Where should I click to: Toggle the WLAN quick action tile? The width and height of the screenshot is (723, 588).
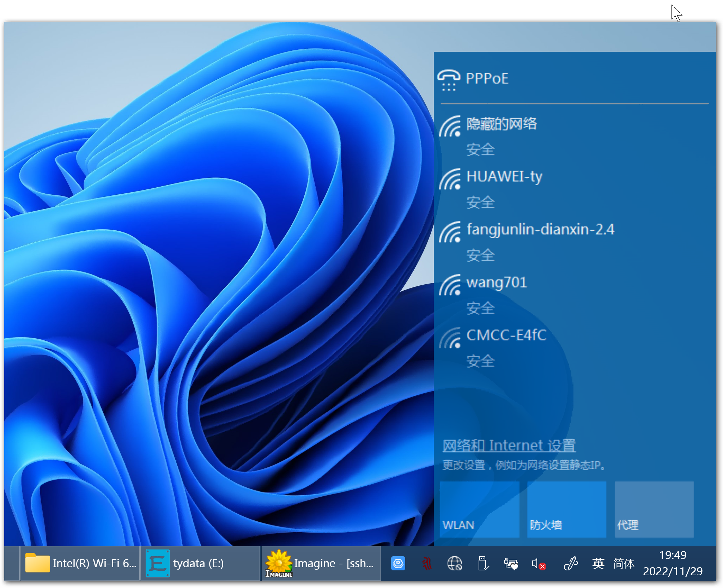click(479, 509)
